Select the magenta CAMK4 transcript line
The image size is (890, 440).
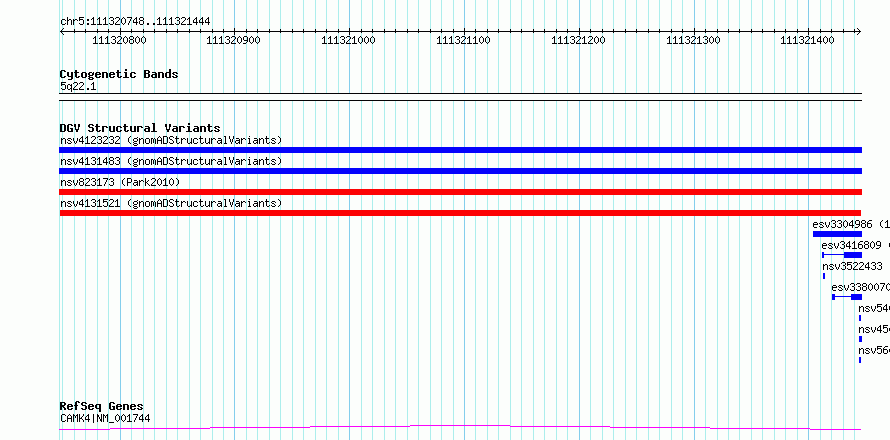point(460,427)
